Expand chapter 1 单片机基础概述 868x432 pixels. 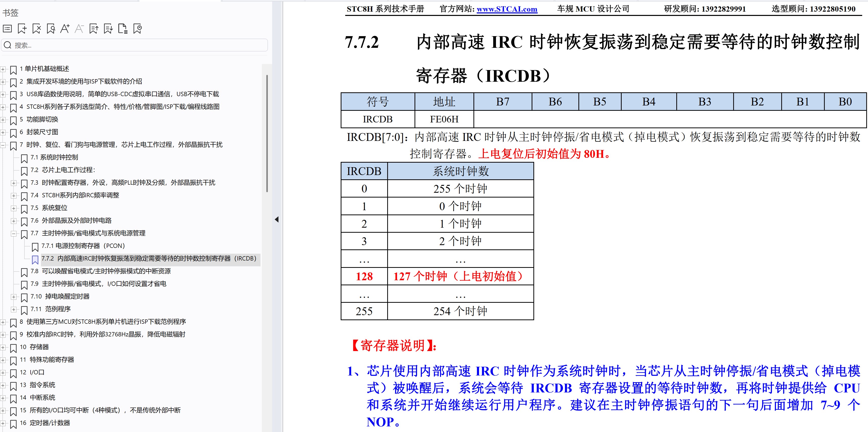3,69
